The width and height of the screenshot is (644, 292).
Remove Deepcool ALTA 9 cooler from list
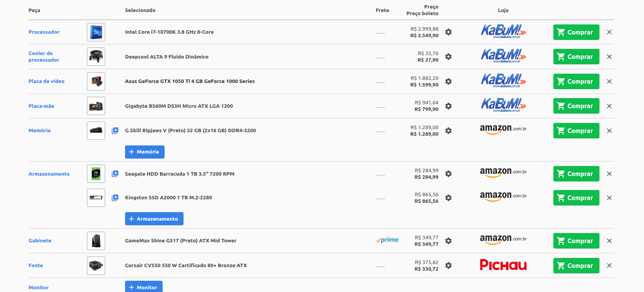pos(609,57)
